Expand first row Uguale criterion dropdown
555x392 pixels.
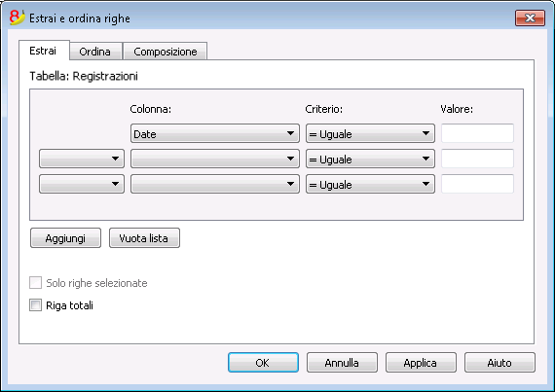coord(370,133)
